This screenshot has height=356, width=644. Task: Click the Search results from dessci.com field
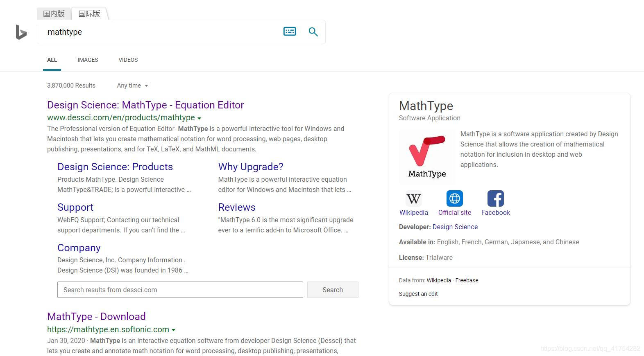180,290
